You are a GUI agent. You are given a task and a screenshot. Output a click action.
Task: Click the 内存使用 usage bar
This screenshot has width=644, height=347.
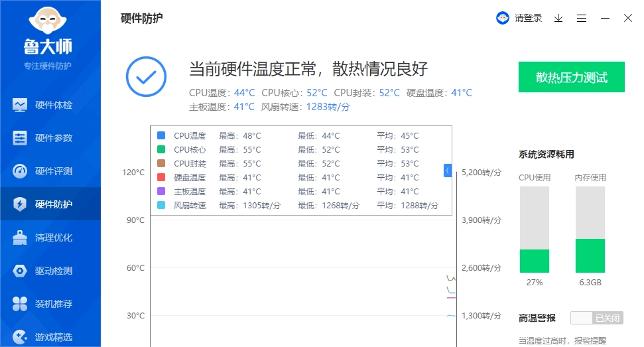point(590,230)
